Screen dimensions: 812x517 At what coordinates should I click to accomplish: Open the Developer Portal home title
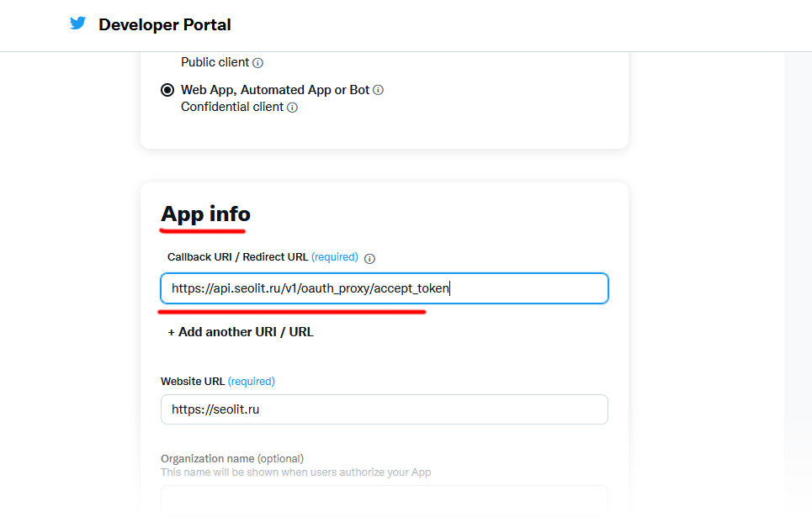click(x=165, y=25)
